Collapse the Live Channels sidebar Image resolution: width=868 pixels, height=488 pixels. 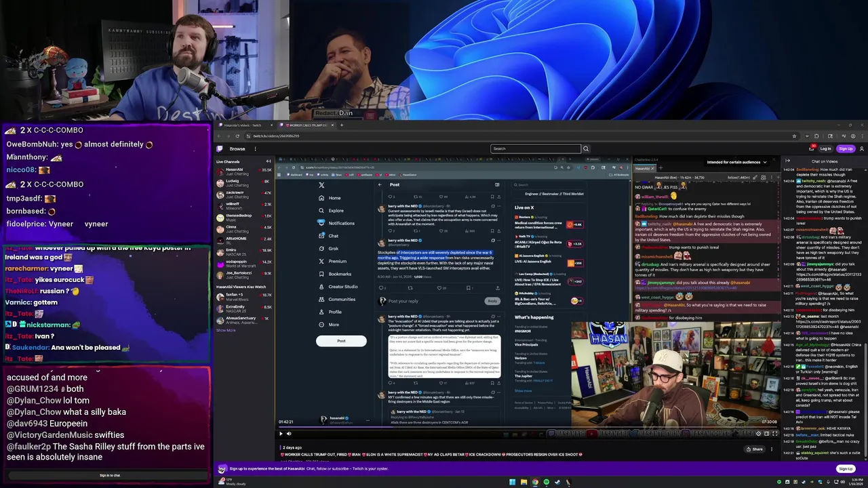269,161
